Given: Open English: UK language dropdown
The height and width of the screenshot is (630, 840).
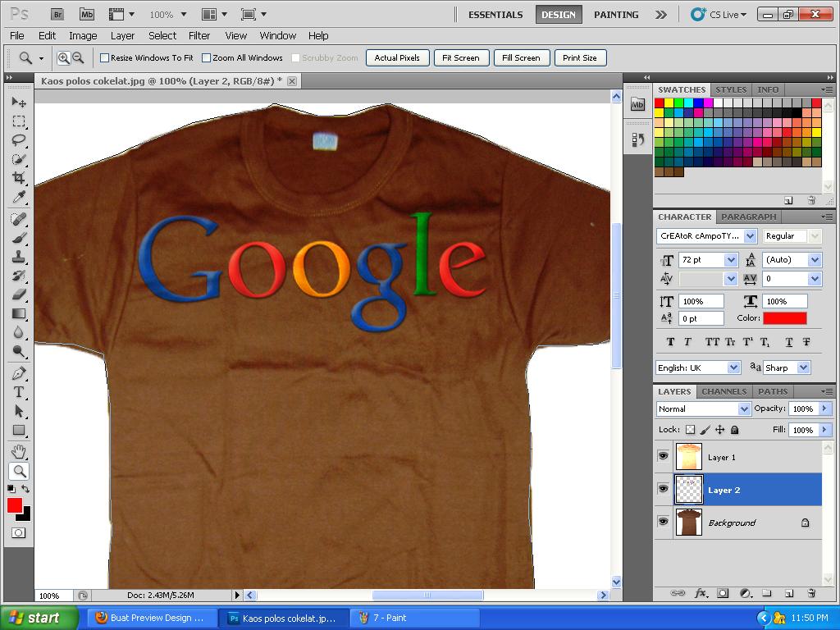Looking at the screenshot, I should click(733, 367).
